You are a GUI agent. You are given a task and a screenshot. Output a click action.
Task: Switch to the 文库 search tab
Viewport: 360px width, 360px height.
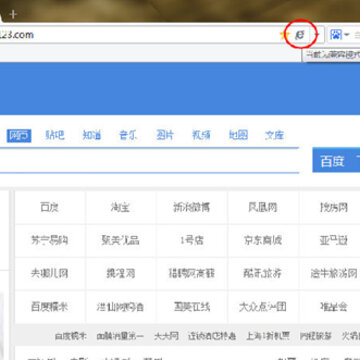point(274,135)
